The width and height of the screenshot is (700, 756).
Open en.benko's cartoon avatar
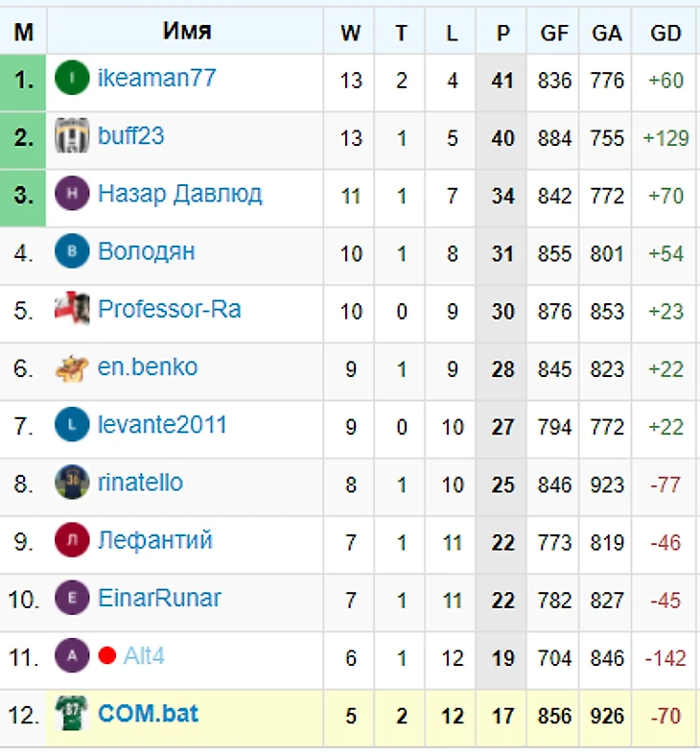pos(72,367)
